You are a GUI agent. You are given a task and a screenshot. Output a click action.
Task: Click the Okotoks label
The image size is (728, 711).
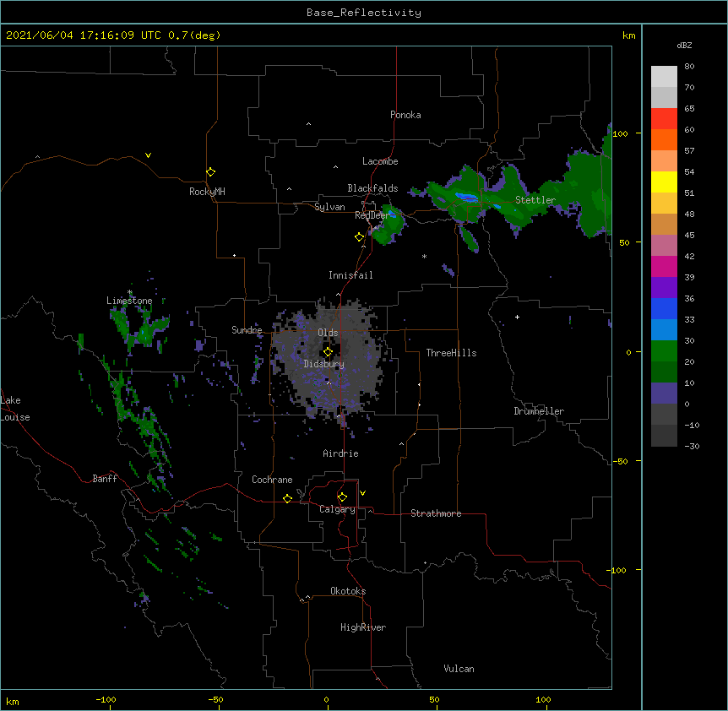tap(348, 591)
